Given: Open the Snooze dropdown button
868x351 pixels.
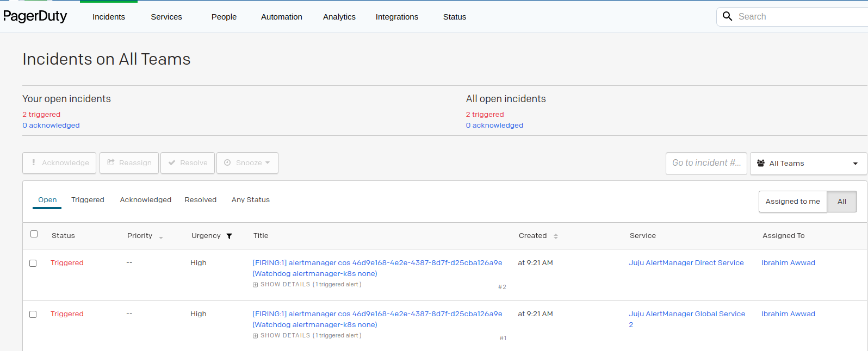Looking at the screenshot, I should click(247, 163).
